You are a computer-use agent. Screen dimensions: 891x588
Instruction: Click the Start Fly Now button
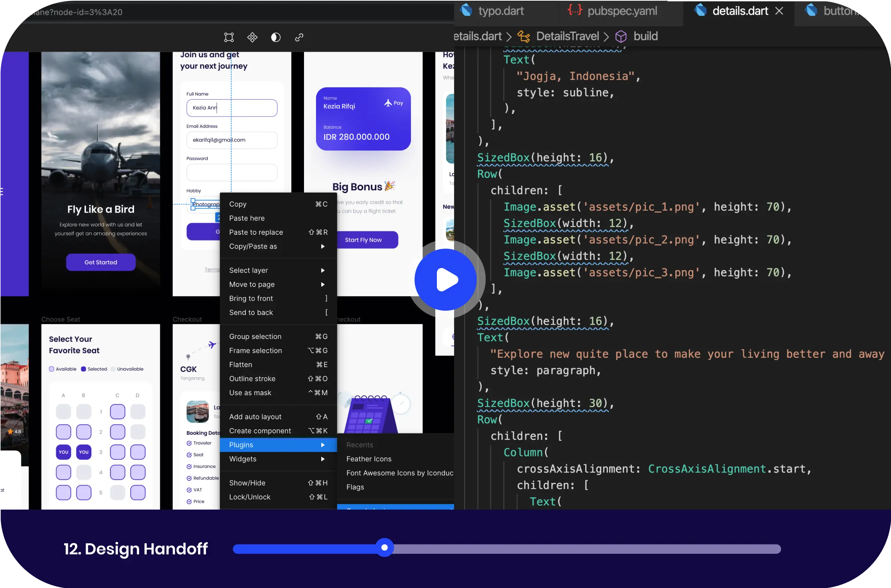pos(363,240)
